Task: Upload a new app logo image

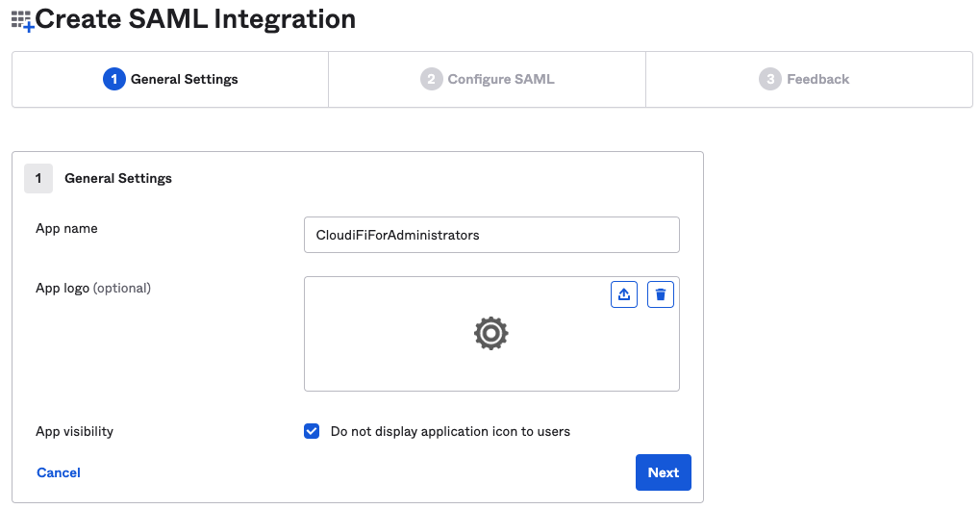Action: click(x=624, y=294)
